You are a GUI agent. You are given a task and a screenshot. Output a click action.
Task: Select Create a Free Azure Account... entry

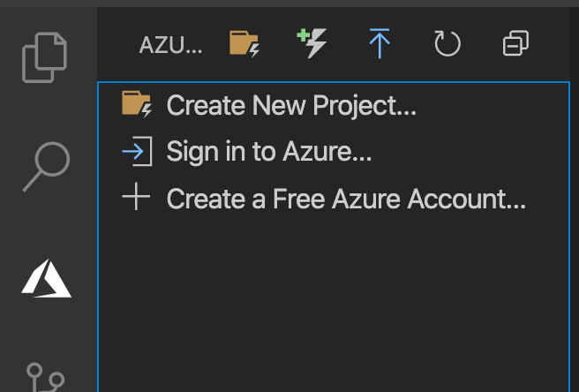[346, 200]
